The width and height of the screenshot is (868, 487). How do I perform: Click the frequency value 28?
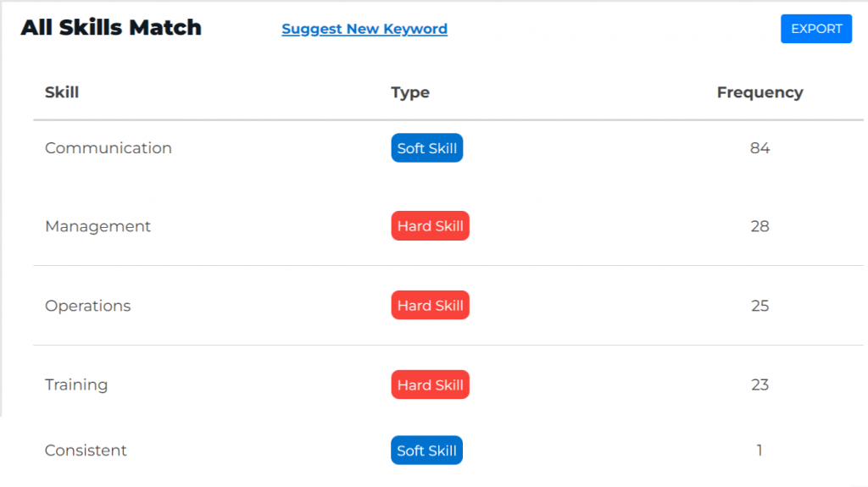[x=759, y=226]
